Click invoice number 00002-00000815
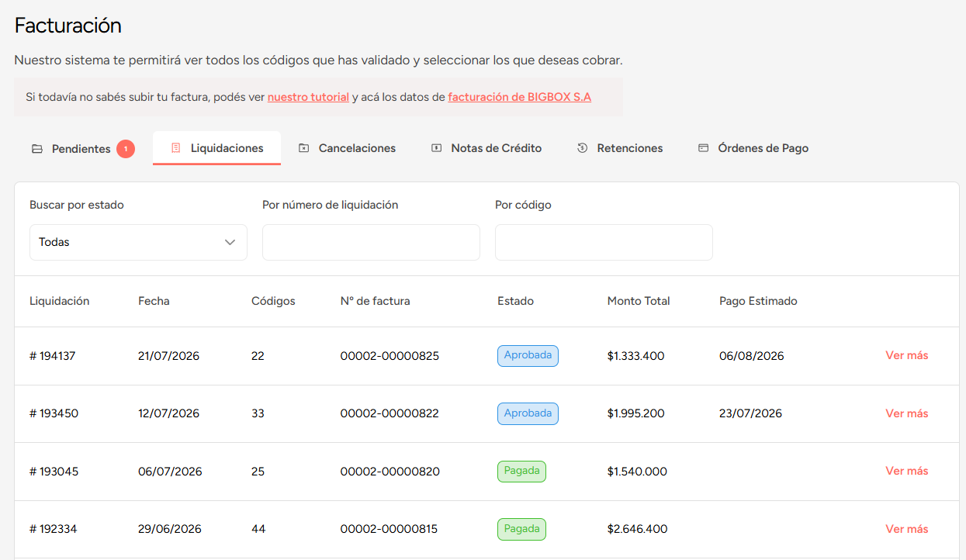 pyautogui.click(x=389, y=529)
